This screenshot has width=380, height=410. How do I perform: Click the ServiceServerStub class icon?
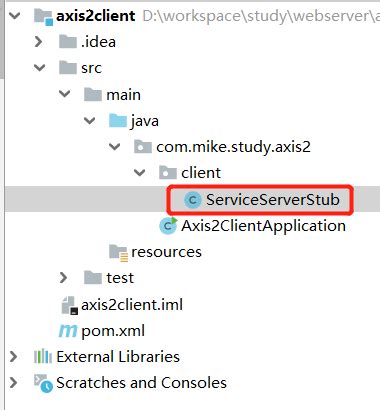[x=192, y=200]
